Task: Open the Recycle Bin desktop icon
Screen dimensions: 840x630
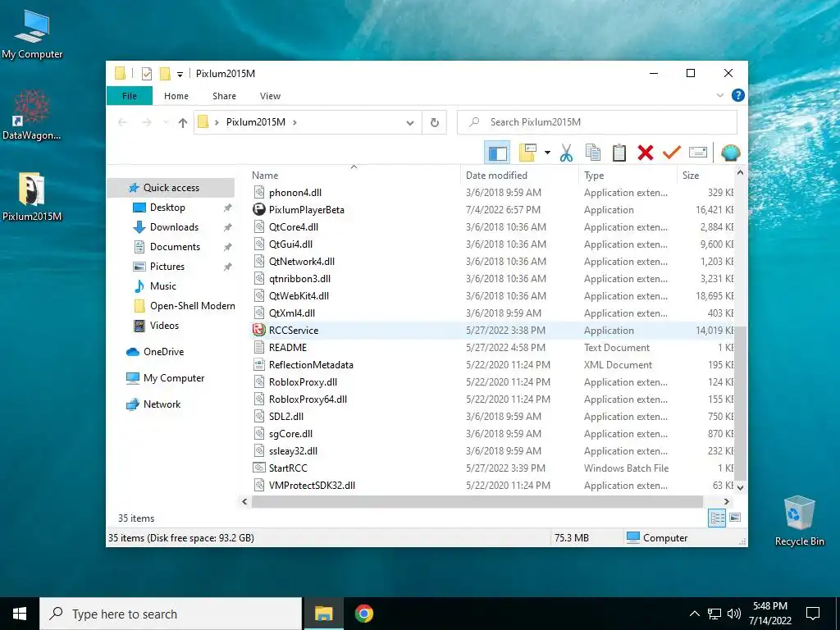Action: click(799, 521)
